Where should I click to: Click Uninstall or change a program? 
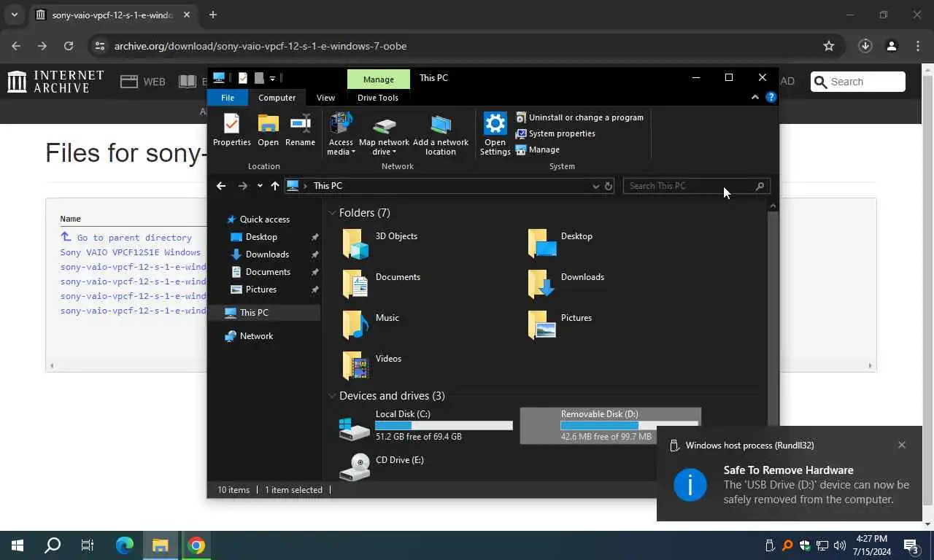coord(579,117)
